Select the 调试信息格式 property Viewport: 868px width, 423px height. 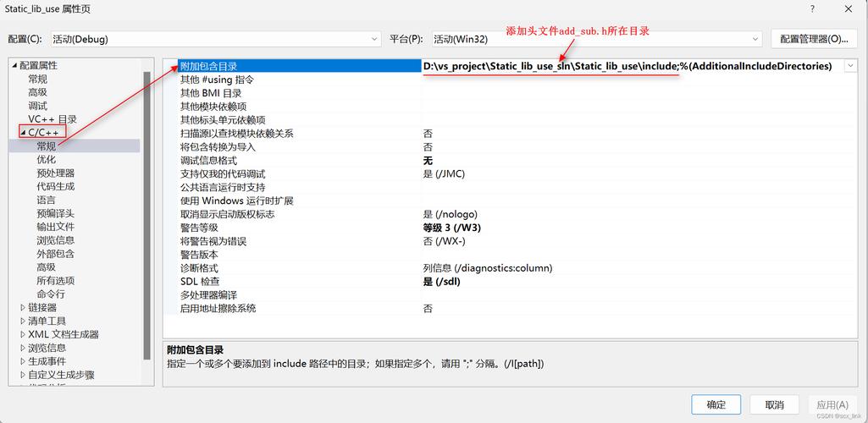pyautogui.click(x=208, y=161)
